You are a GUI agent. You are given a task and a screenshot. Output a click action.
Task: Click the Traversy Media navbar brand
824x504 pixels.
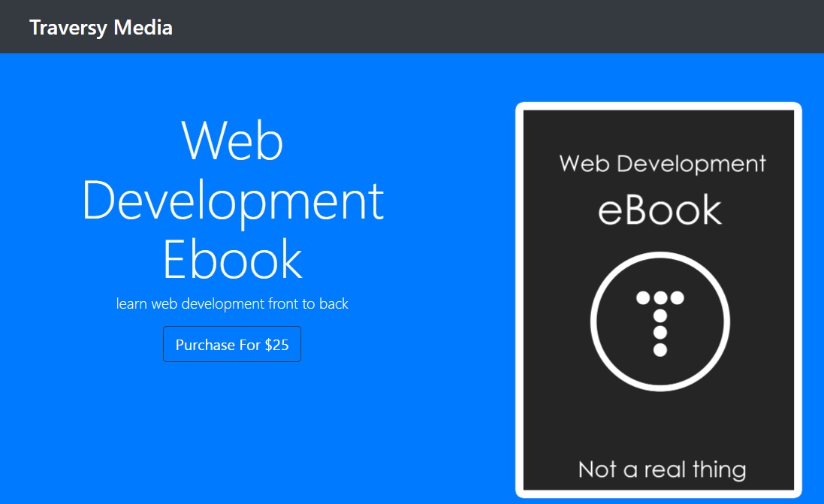101,27
